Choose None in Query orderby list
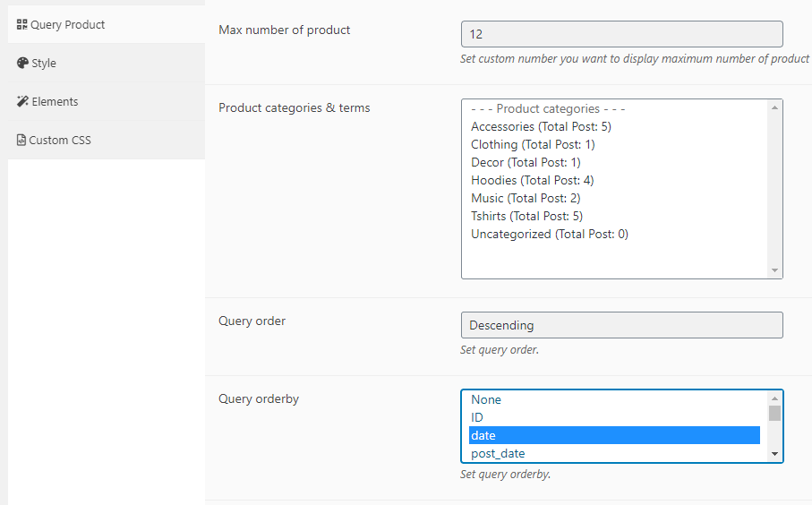 [614, 400]
